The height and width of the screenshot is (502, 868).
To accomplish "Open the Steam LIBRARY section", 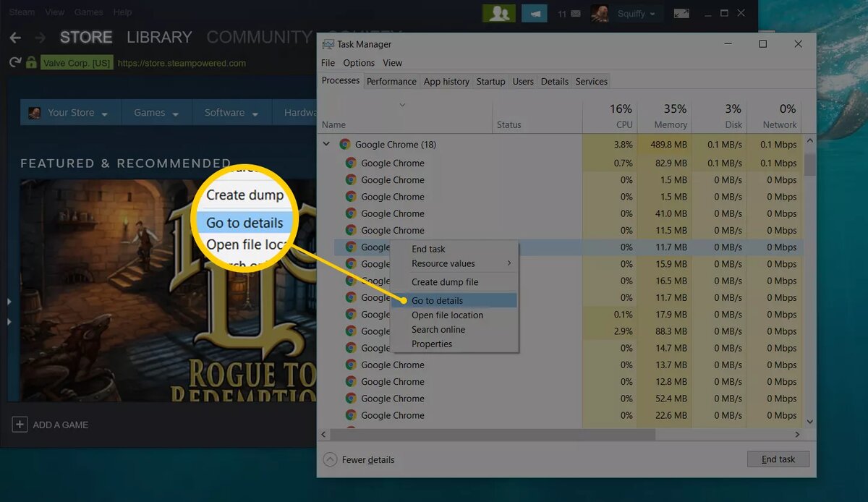I will pyautogui.click(x=159, y=37).
